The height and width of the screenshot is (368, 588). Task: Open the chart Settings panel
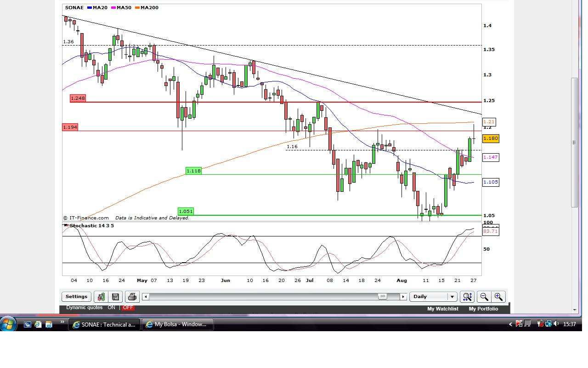pos(76,297)
